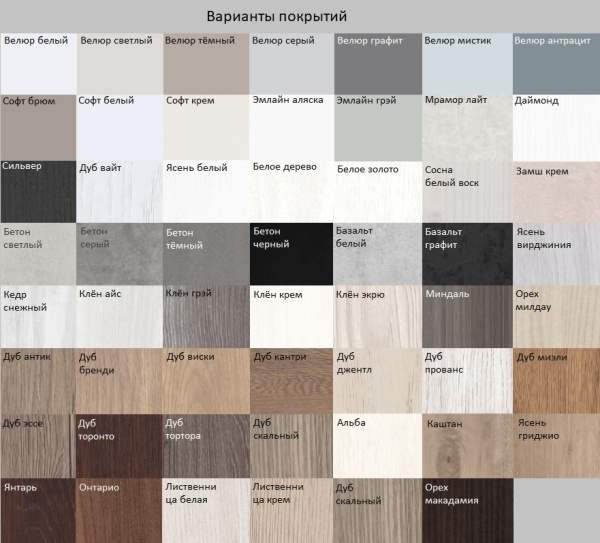Viewport: 600px width, 543px height.
Task: Select the Дуб виски wood texture
Action: (204, 381)
